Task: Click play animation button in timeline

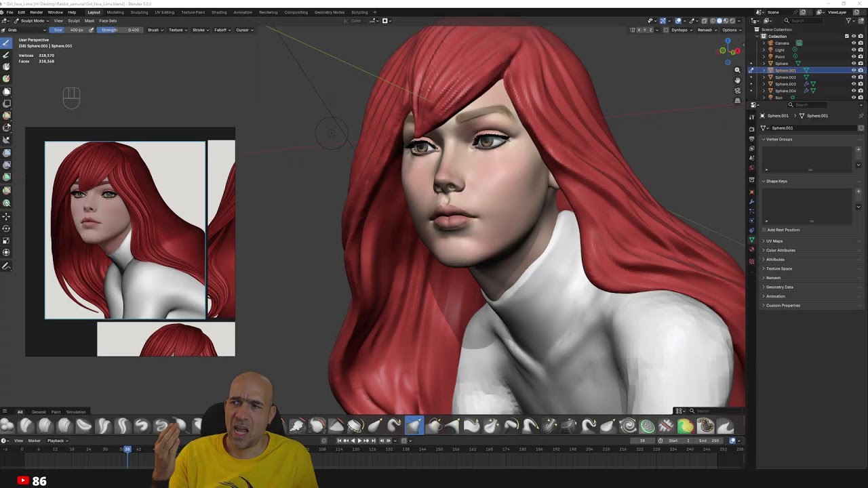Action: click(359, 441)
